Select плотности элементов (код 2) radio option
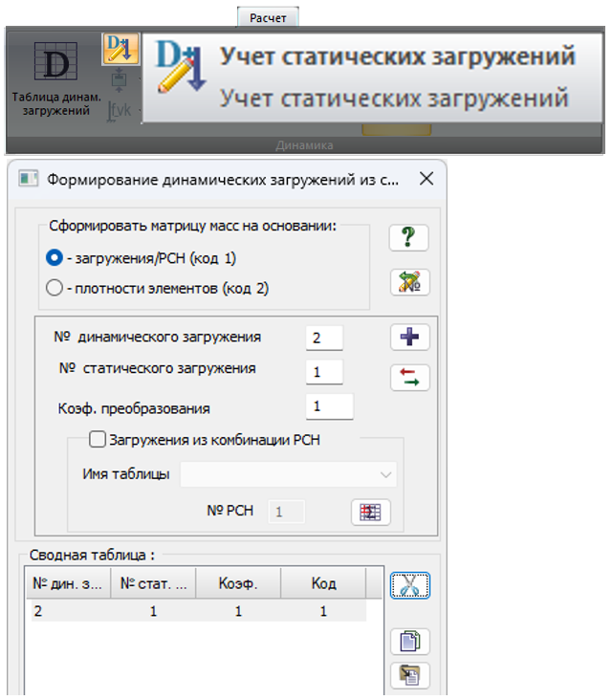Screen dimensions: 612x700 55,287
